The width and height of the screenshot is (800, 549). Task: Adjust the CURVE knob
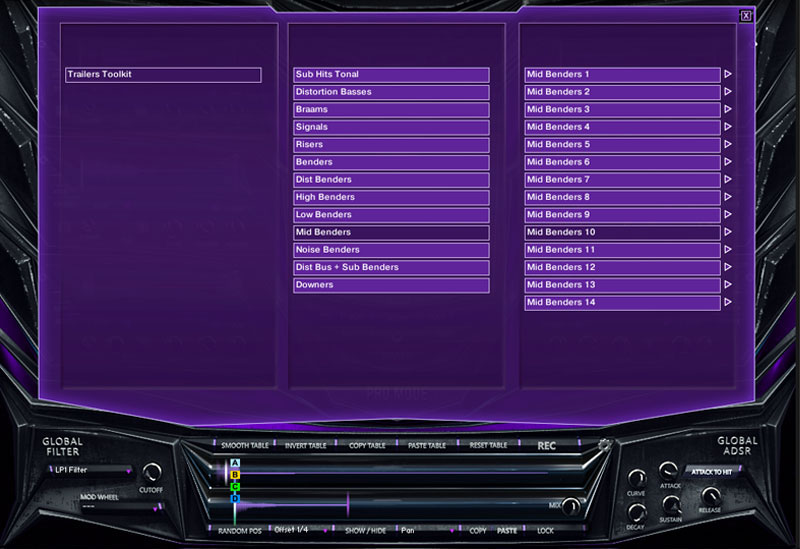pos(637,479)
